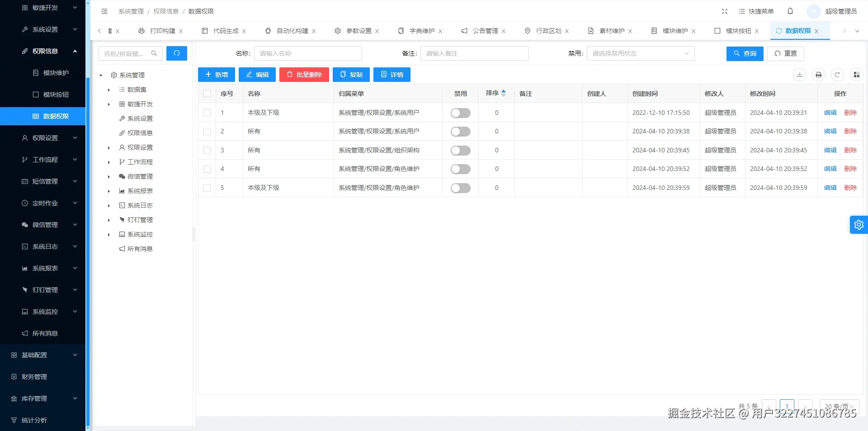Viewport: 868px width, 431px height.
Task: Expand the 工作流程 tree node
Action: pos(109,162)
